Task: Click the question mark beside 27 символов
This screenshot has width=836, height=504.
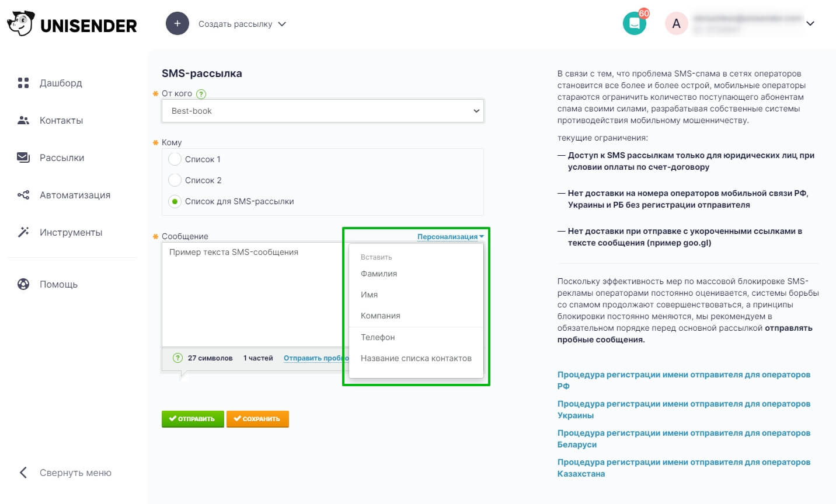Action: coord(177,358)
